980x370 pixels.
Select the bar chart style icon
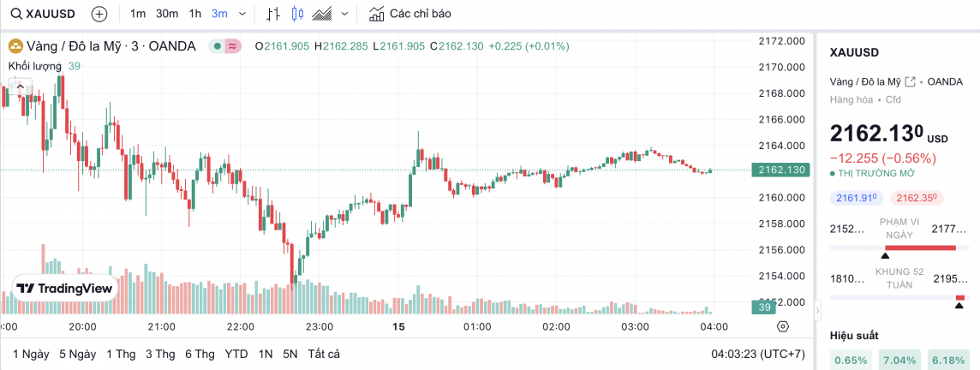click(273, 14)
